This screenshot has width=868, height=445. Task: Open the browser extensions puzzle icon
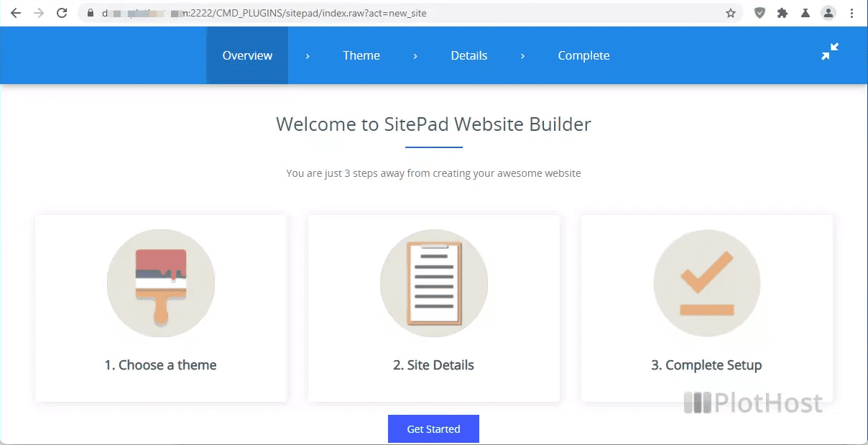point(782,13)
